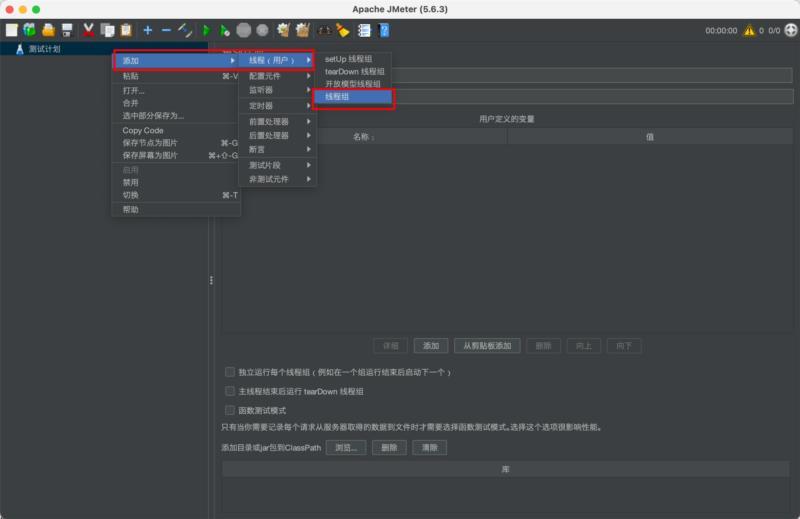Click the warning triangle log icon
The width and height of the screenshot is (800, 519).
pos(749,31)
